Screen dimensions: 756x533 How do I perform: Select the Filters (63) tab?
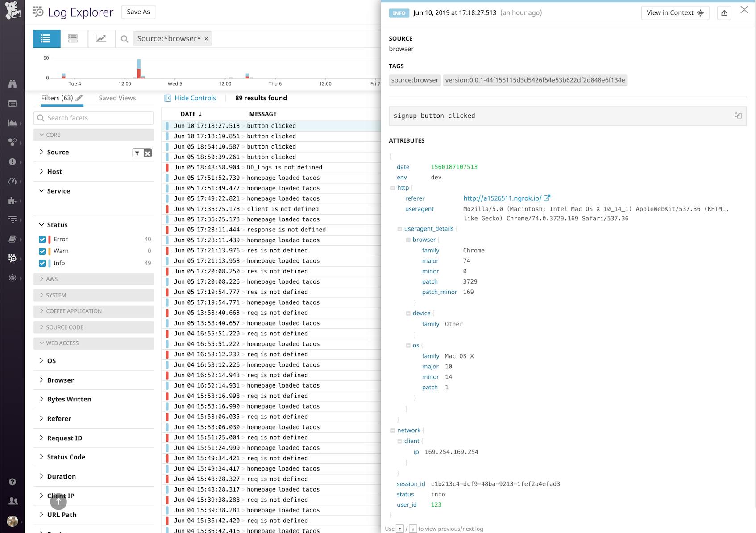[57, 98]
